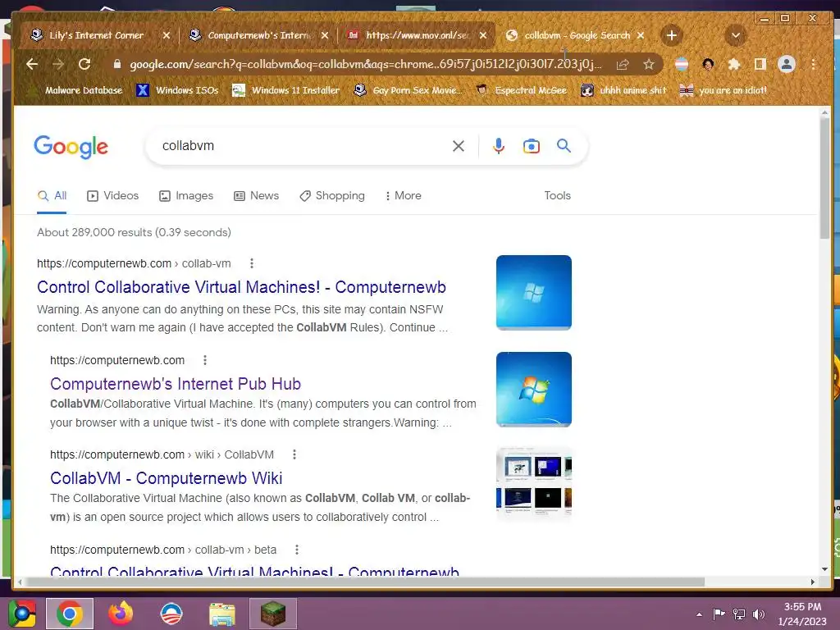The height and width of the screenshot is (630, 840).
Task: Open the Extensions puzzle icon
Action: (734, 64)
